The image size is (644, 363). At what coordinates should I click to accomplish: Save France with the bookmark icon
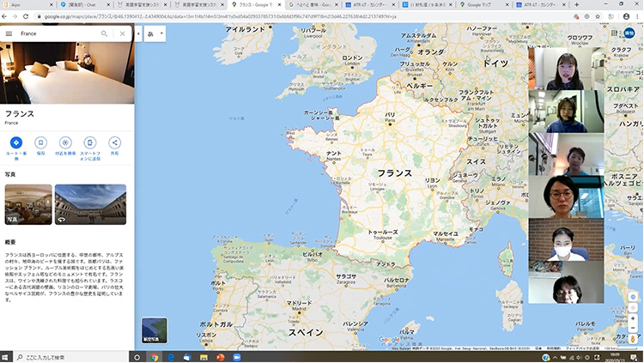pyautogui.click(x=40, y=143)
